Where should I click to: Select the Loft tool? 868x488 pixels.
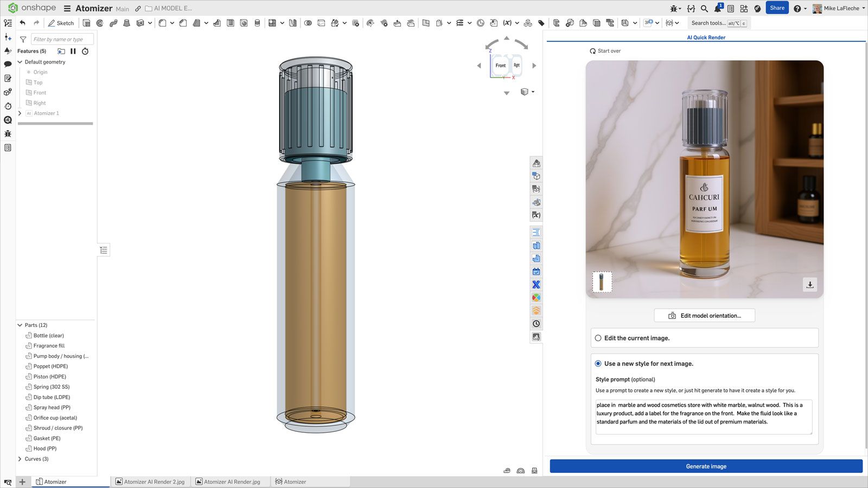(127, 23)
